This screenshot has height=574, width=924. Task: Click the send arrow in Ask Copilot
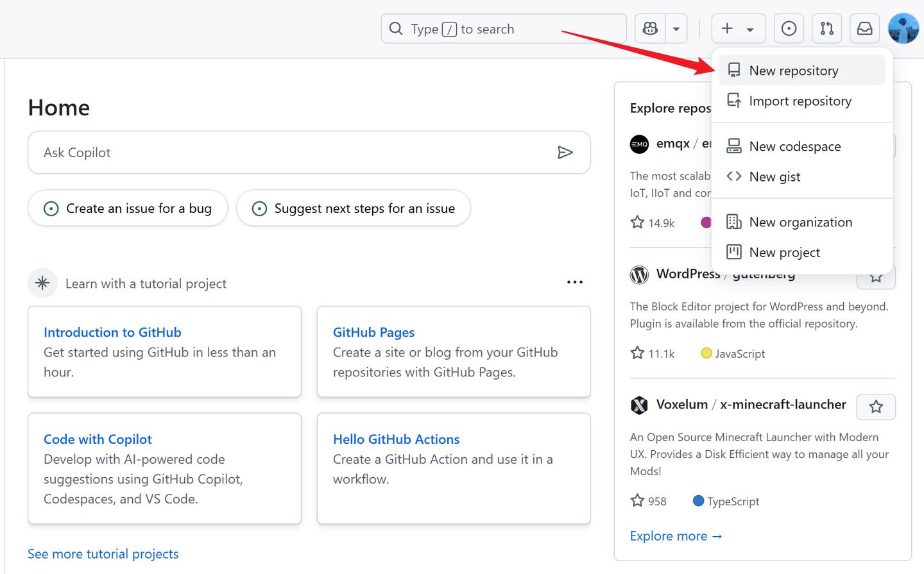[x=565, y=153]
